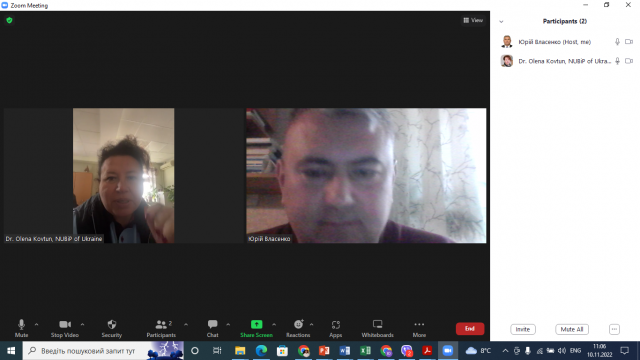
Task: Open the Security menu
Action: click(111, 328)
